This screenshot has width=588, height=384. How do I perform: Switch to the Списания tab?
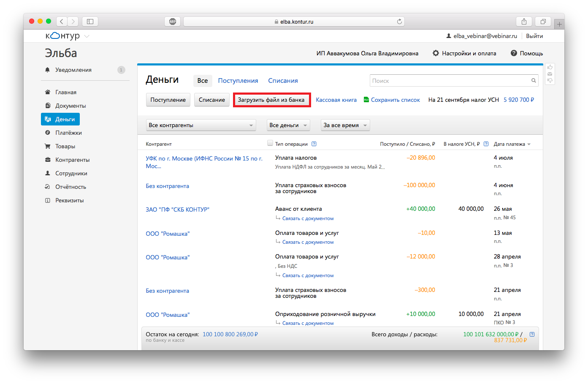[283, 81]
